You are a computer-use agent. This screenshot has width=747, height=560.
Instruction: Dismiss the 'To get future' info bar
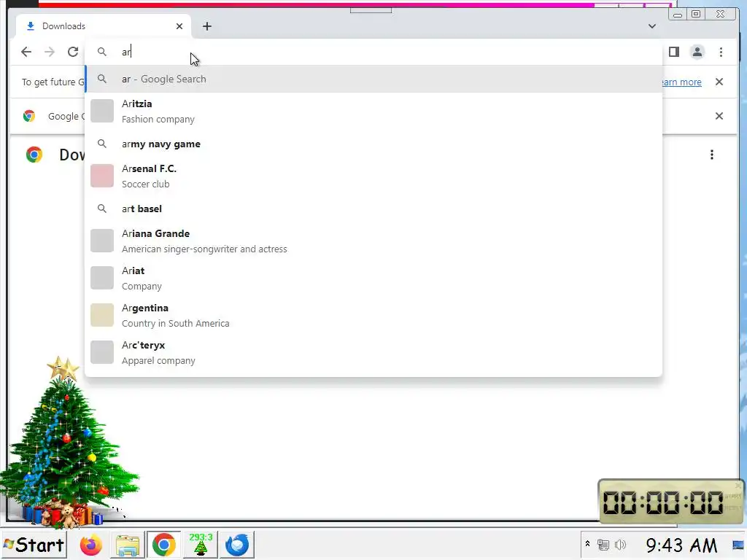[x=719, y=82]
